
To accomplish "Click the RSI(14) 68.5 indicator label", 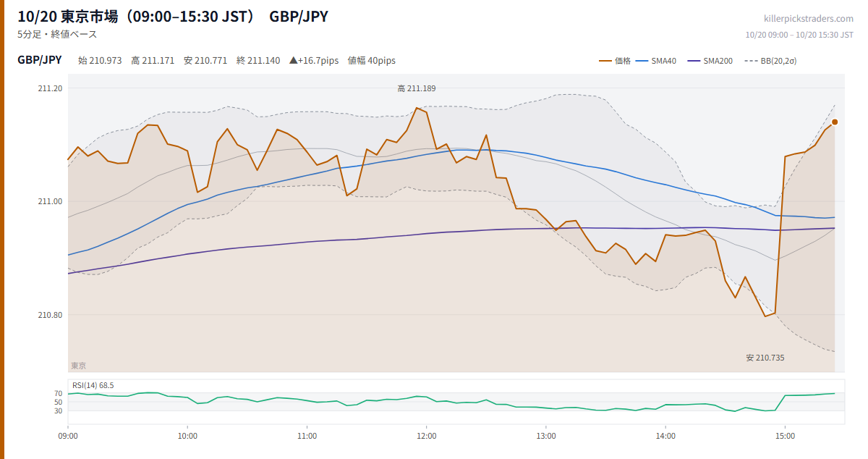I will click(93, 385).
